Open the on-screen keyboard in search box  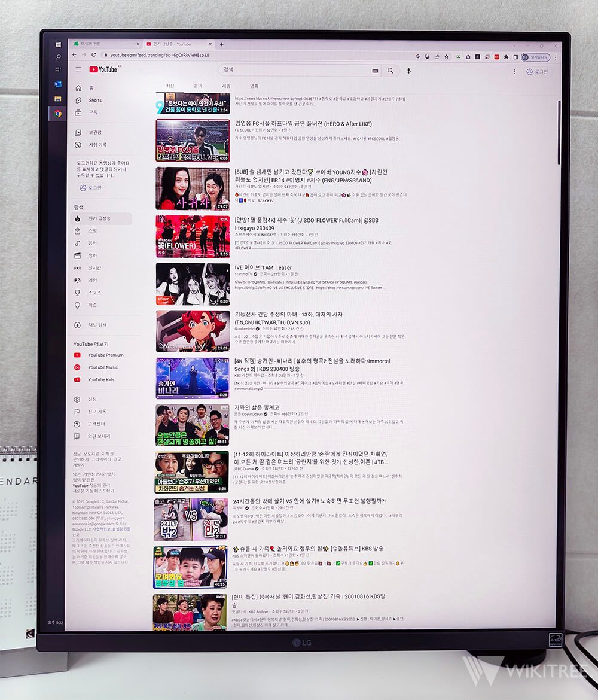(x=375, y=71)
